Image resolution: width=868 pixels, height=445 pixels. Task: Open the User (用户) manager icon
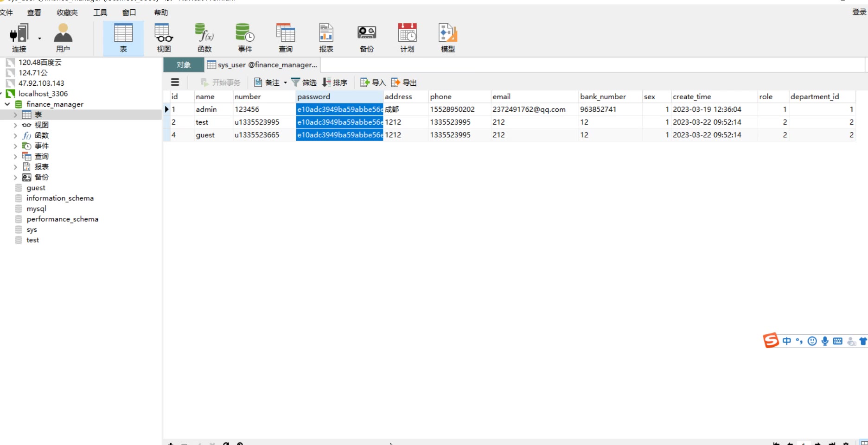[63, 34]
